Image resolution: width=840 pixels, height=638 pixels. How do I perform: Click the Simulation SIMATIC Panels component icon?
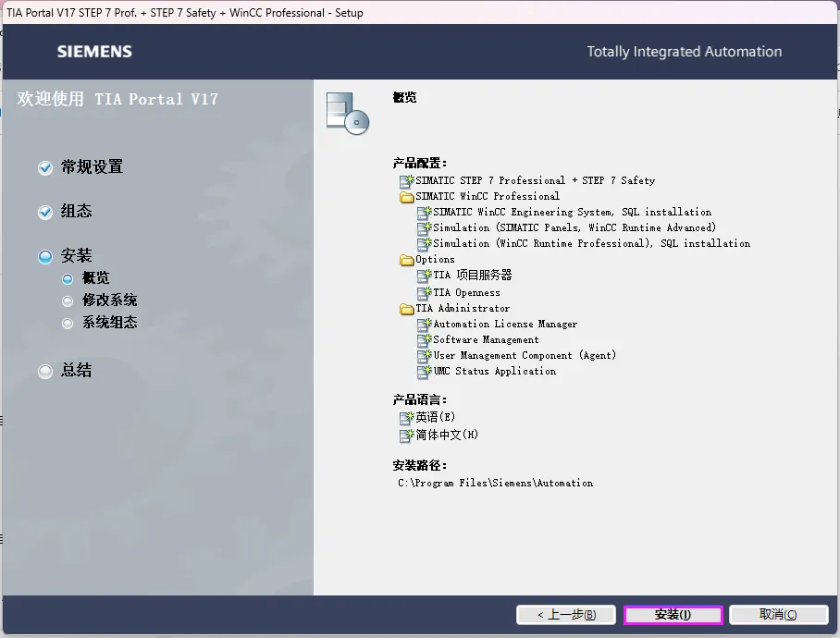pos(425,228)
